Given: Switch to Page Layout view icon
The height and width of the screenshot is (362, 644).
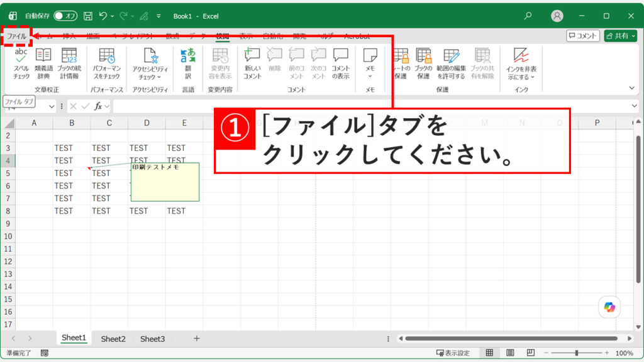Looking at the screenshot, I should tap(510, 353).
